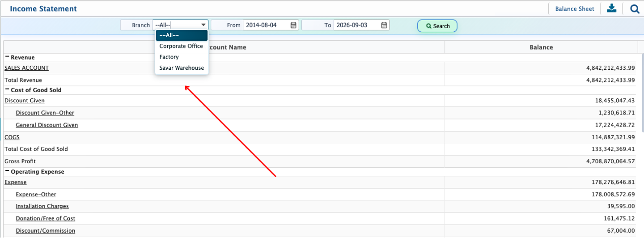This screenshot has height=238, width=644.
Task: Click the Total Cost of Good Sold label
Action: [x=36, y=149]
